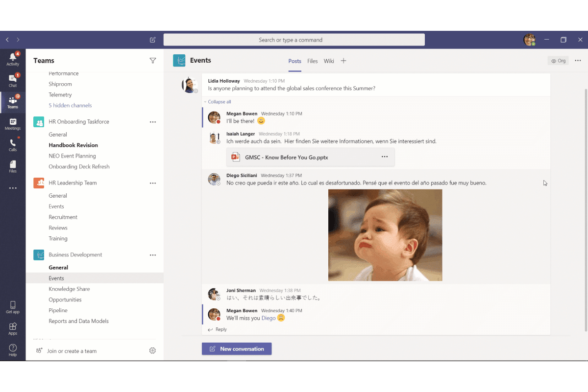Toggle the Org visibility button
Viewport: 588px width, 392px height.
[558, 61]
